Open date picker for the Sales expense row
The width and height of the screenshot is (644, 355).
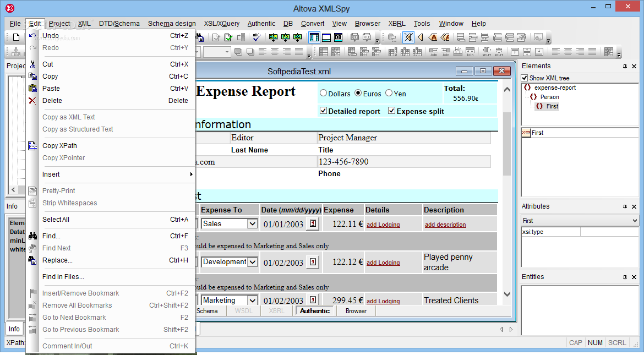pos(313,223)
